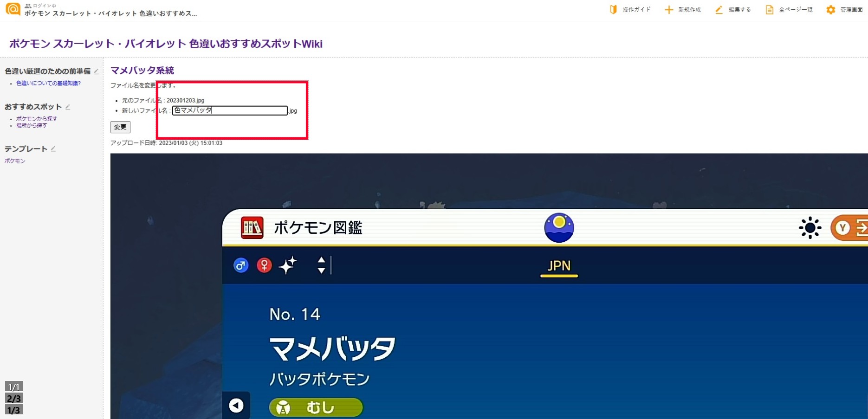The image size is (868, 419).
Task: Click the ログイン中 status text
Action: [44, 6]
